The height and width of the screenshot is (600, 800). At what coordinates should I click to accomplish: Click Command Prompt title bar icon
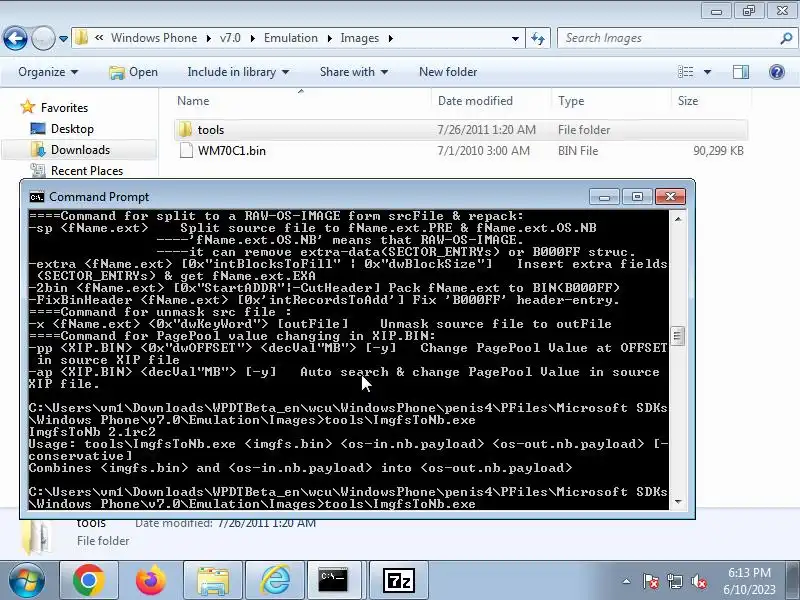[37, 197]
